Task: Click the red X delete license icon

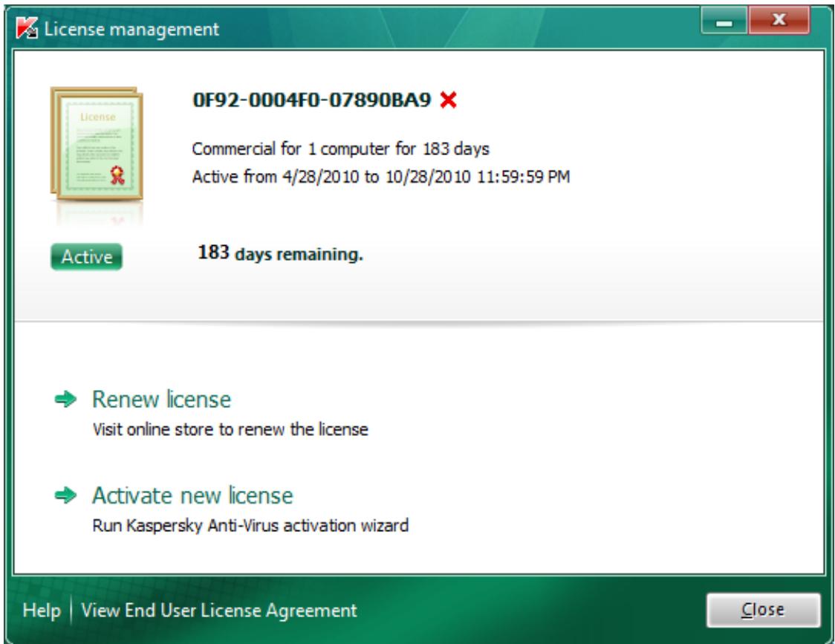Action: [x=449, y=100]
